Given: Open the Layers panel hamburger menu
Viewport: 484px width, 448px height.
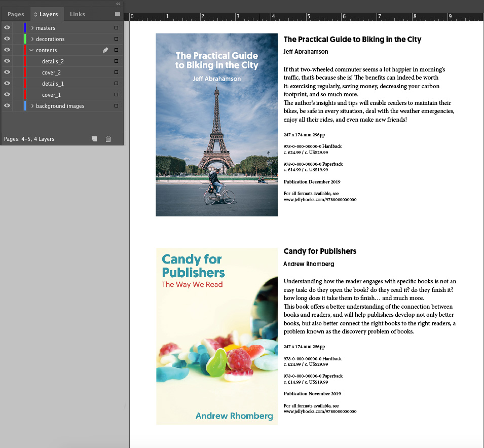Looking at the screenshot, I should 118,14.
